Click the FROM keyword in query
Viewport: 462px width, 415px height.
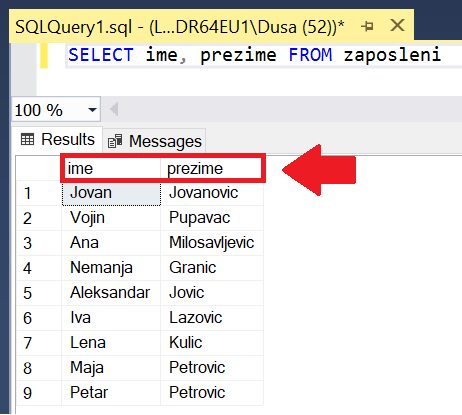(310, 55)
